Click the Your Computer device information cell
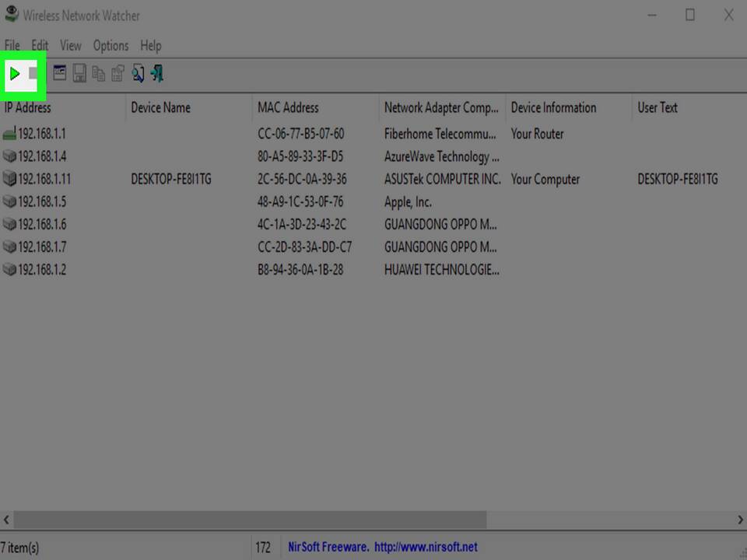Image resolution: width=747 pixels, height=560 pixels. 545,179
